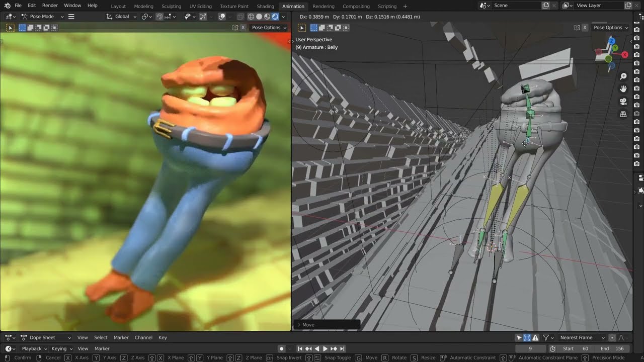Image resolution: width=644 pixels, height=362 pixels.
Task: Toggle auto keying record button
Action: [282, 348]
